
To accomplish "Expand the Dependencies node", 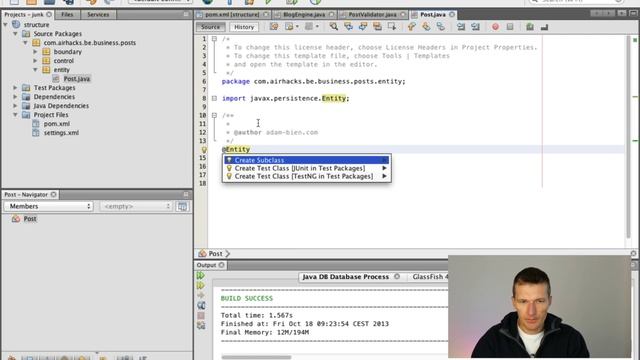I will point(16,97).
